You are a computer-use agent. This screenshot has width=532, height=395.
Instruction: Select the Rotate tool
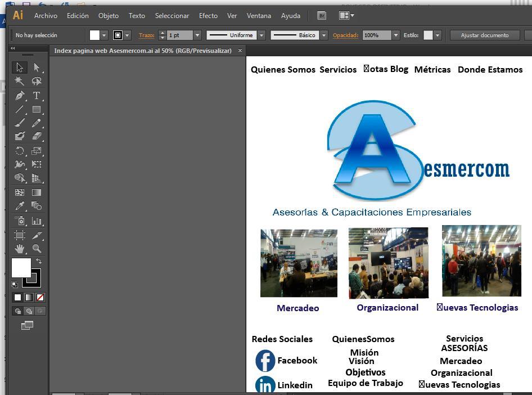tap(20, 151)
